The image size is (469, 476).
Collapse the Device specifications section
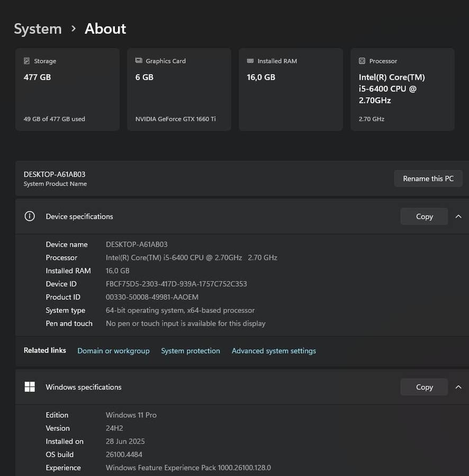click(458, 216)
